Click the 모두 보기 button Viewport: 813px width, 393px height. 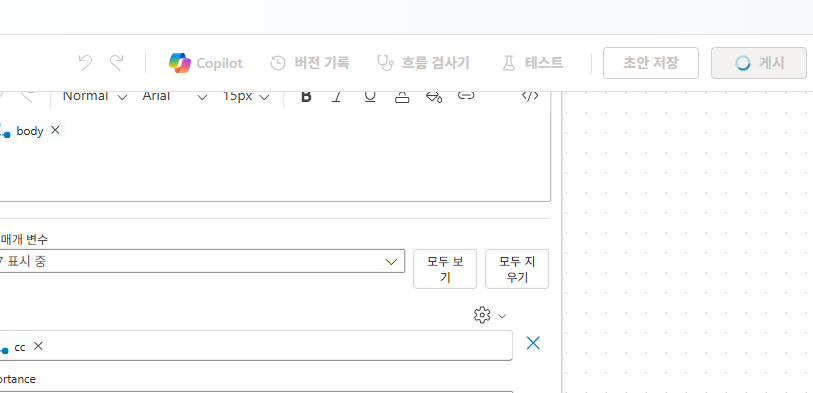coord(445,269)
